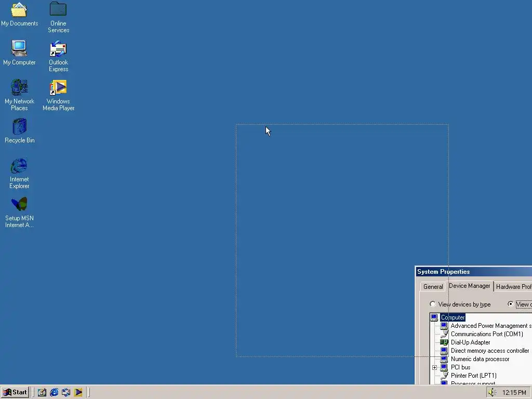This screenshot has height=399, width=532.
Task: Click the Printer Port (LPT1) plug icon
Action: click(x=444, y=376)
